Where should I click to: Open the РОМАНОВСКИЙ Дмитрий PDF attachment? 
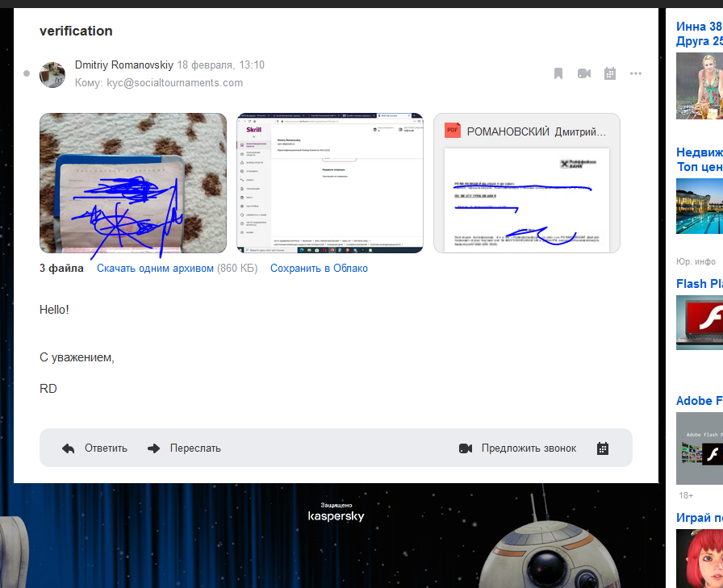527,183
